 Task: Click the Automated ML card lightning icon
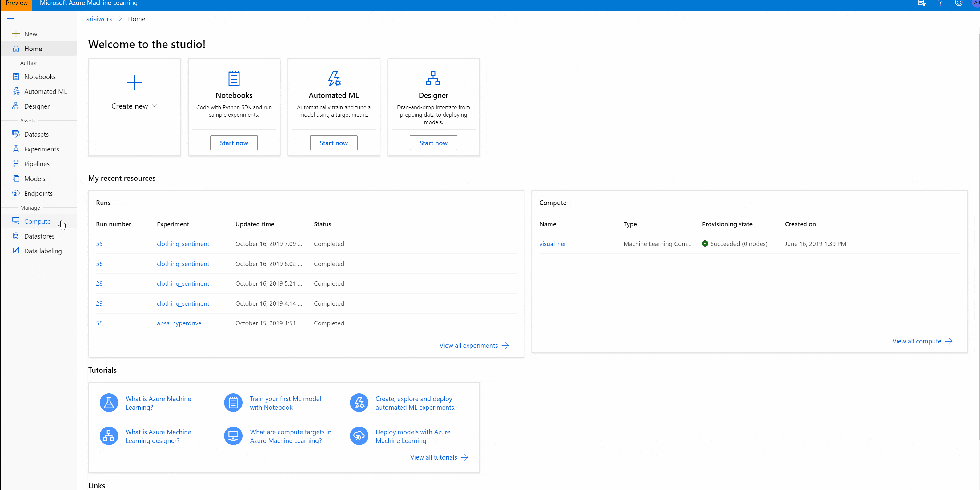334,79
